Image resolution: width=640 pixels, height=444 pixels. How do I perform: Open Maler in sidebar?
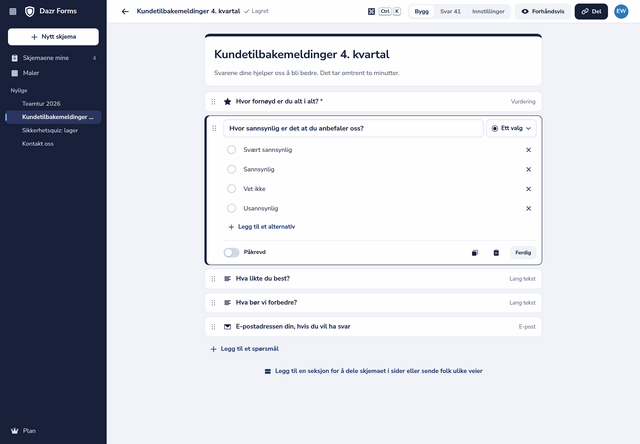53,73
